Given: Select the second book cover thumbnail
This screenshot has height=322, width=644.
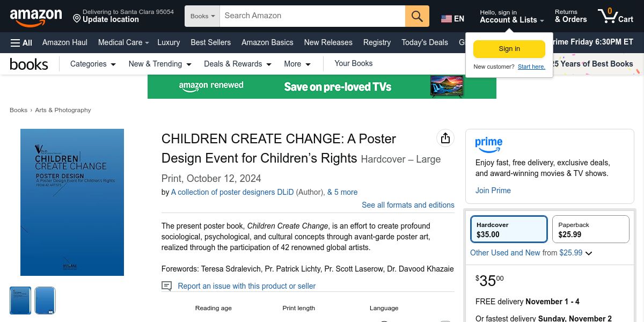Looking at the screenshot, I should pyautogui.click(x=45, y=301).
